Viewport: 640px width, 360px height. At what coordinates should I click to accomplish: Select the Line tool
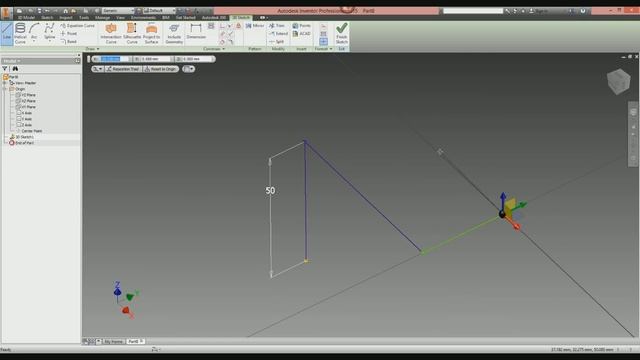7,33
